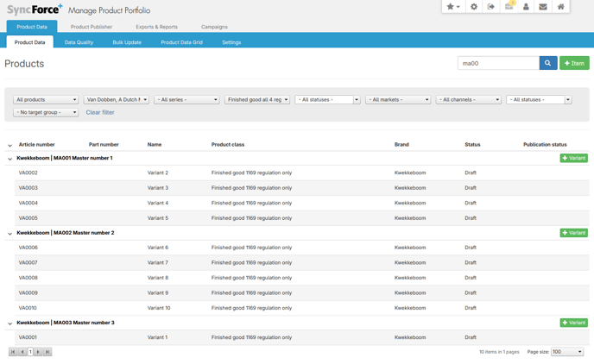This screenshot has height=364, width=594.
Task: Open the Product Data Grid sub-tab
Action: [182, 42]
